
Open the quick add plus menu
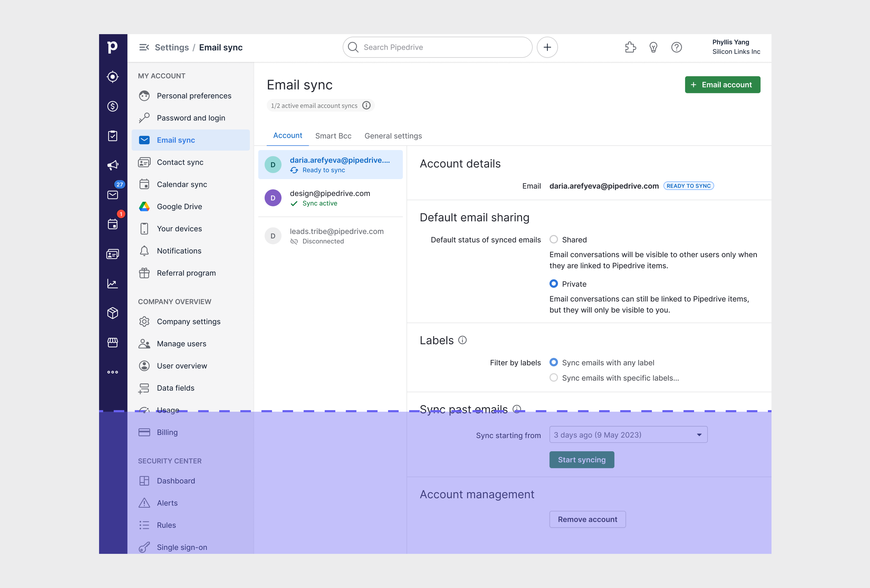[547, 47]
